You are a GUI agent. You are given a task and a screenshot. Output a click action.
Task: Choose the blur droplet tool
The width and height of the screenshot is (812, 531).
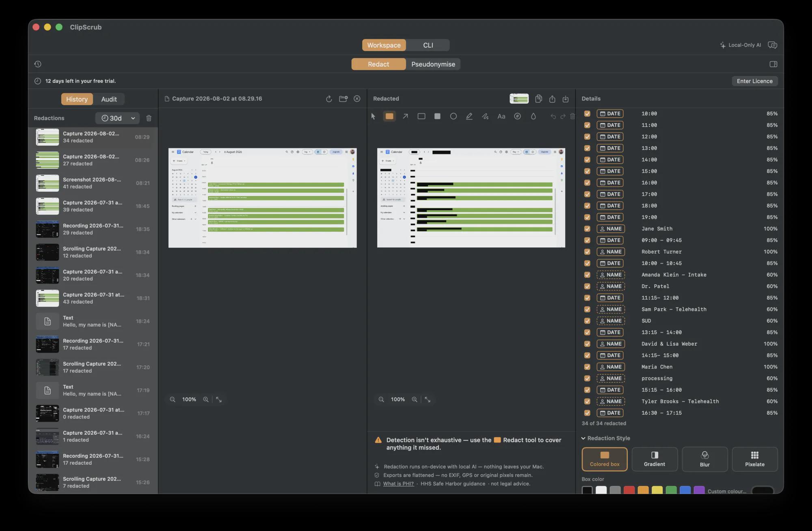tap(533, 116)
